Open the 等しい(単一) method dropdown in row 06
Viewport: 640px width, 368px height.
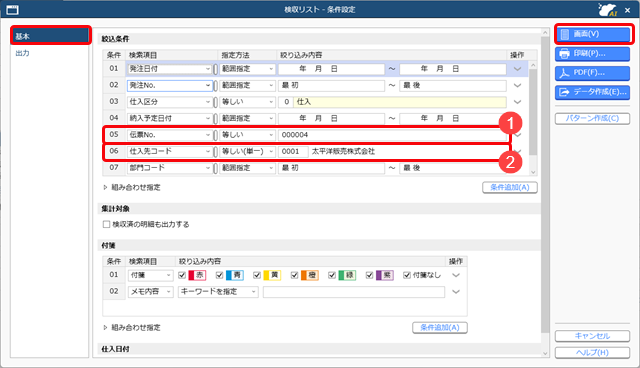point(247,151)
